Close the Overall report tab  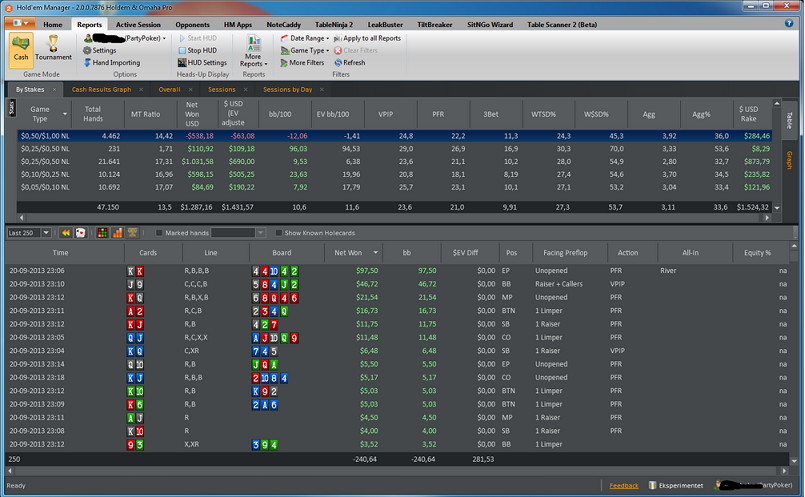(x=190, y=89)
